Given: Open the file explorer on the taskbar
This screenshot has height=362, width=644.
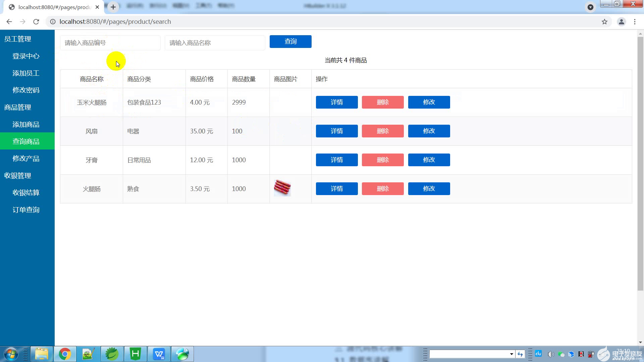Looking at the screenshot, I should (42, 354).
